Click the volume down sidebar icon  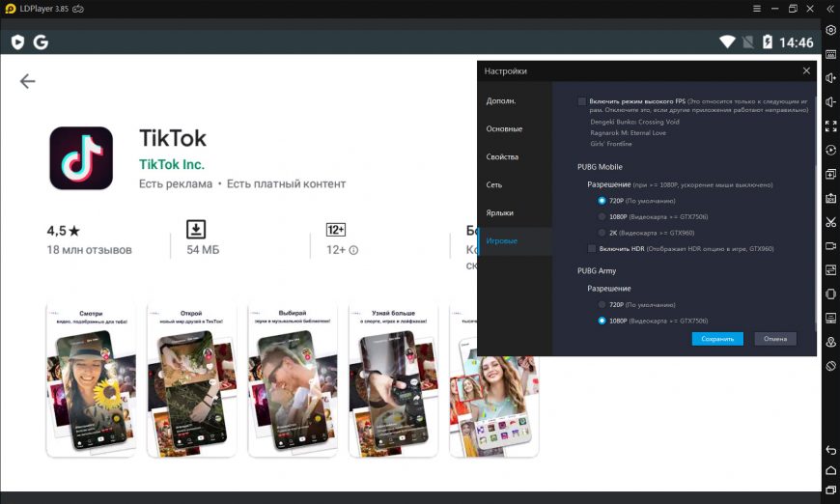pyautogui.click(x=830, y=101)
